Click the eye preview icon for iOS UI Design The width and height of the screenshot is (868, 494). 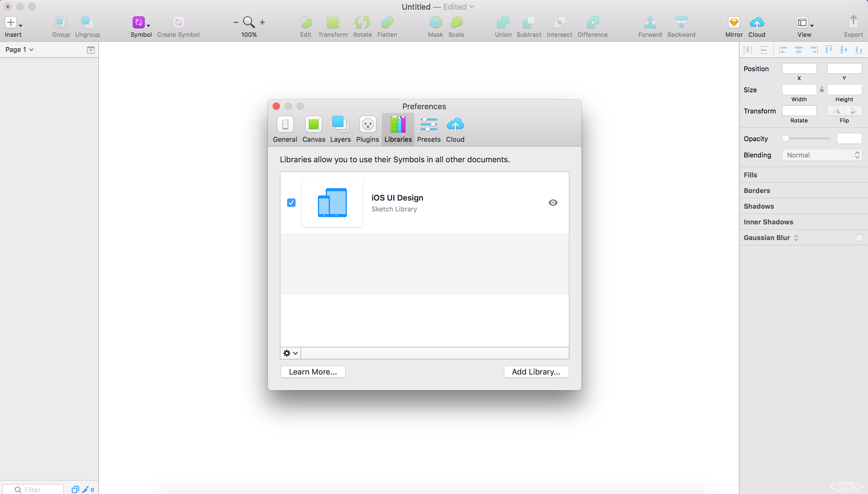(553, 203)
